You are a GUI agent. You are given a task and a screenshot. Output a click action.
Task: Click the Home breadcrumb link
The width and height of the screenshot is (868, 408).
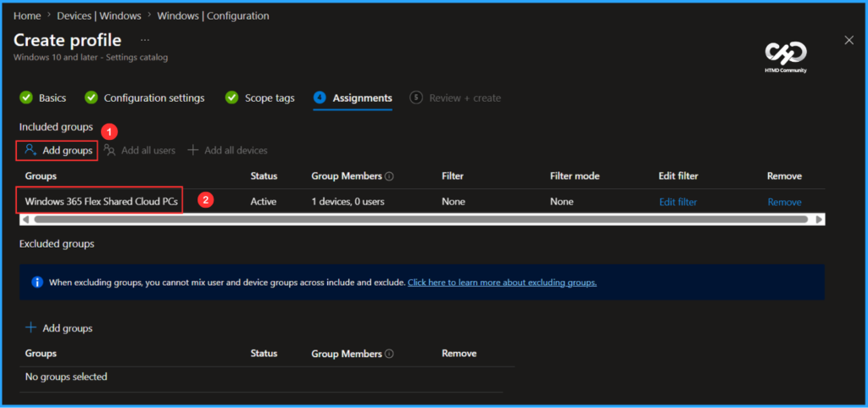[x=27, y=16]
